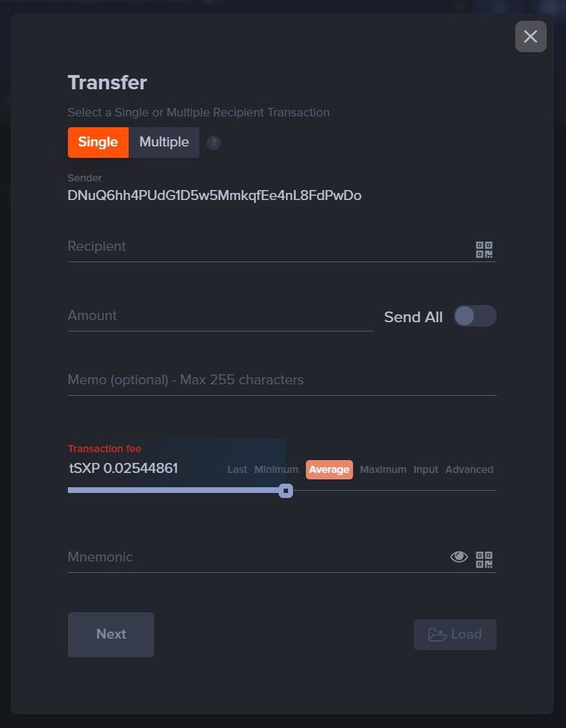
Task: Click the Memo optional field
Action: coord(282,380)
